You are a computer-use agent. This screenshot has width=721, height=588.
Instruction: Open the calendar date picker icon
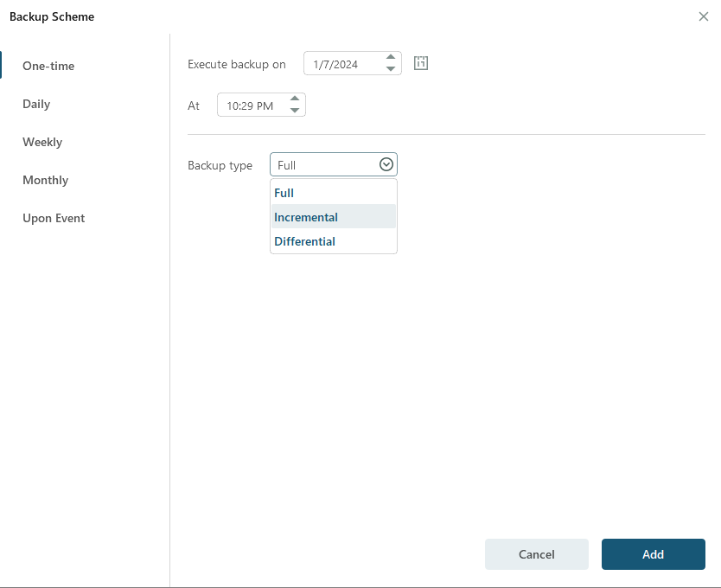tap(421, 63)
